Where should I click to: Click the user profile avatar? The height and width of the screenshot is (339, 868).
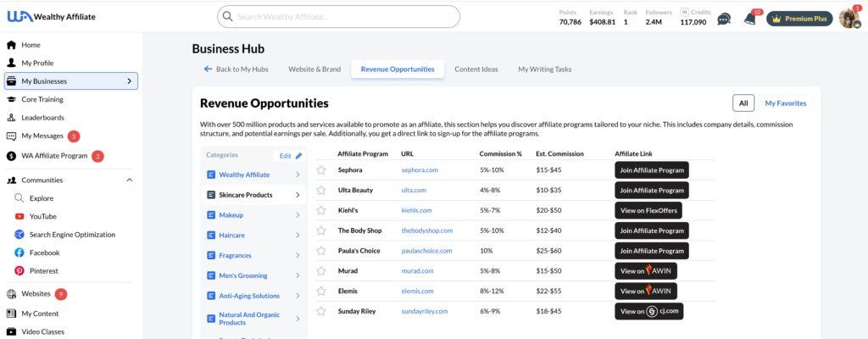(x=849, y=19)
